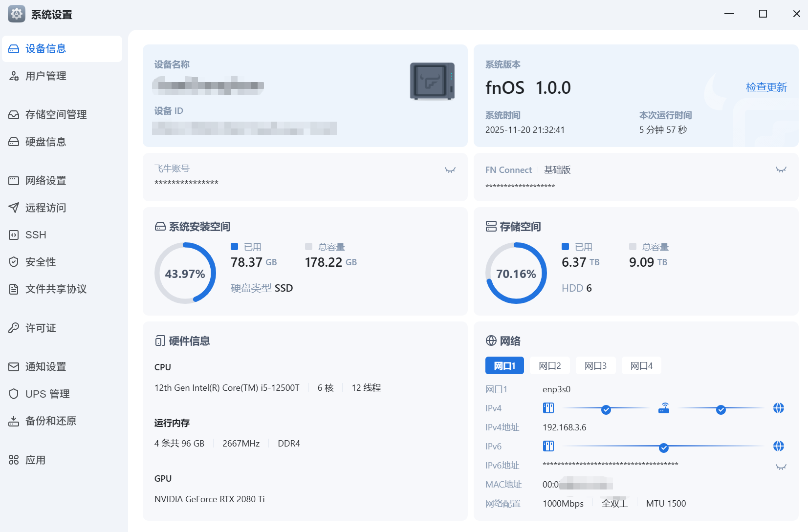Show the hidden FN Connect ID

[x=781, y=170]
